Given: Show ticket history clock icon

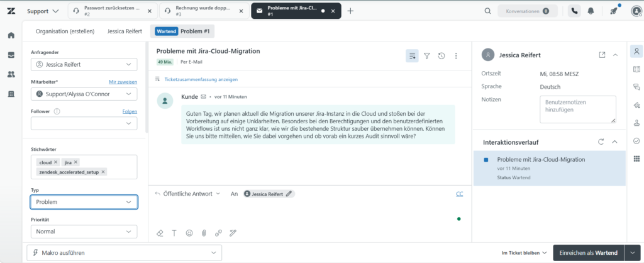Looking at the screenshot, I should [441, 56].
